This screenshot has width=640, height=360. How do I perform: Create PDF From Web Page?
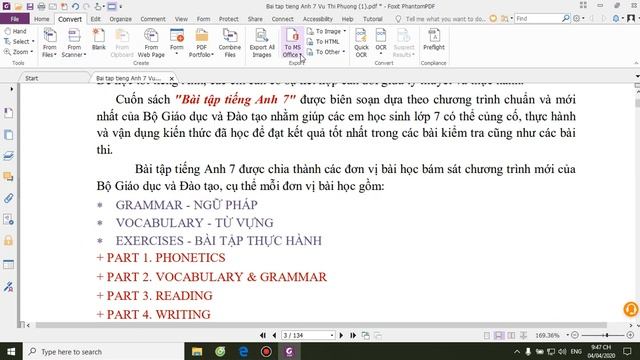pyautogui.click(x=151, y=43)
